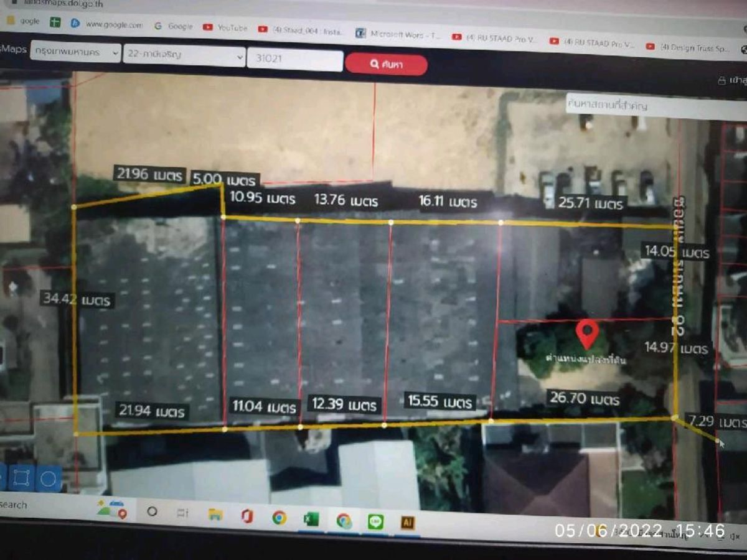Click the red land parcel location pin
The width and height of the screenshot is (747, 560).
pyautogui.click(x=586, y=334)
